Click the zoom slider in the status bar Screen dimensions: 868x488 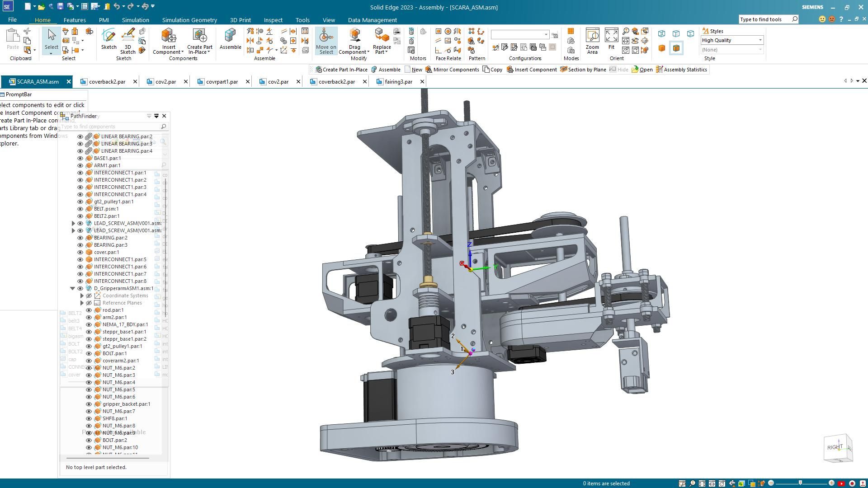[x=800, y=483]
